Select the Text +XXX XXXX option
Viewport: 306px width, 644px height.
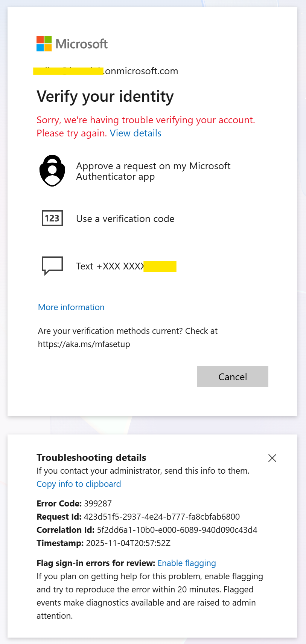pyautogui.click(x=126, y=266)
